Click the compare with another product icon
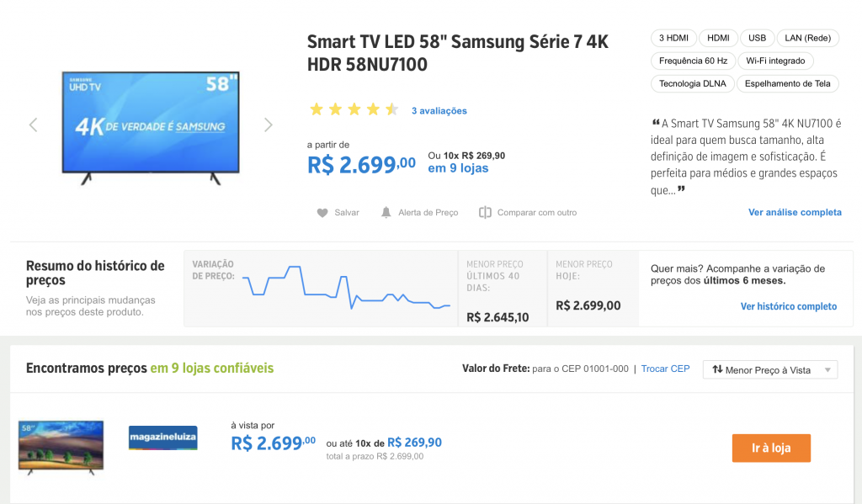862x504 pixels. point(485,212)
